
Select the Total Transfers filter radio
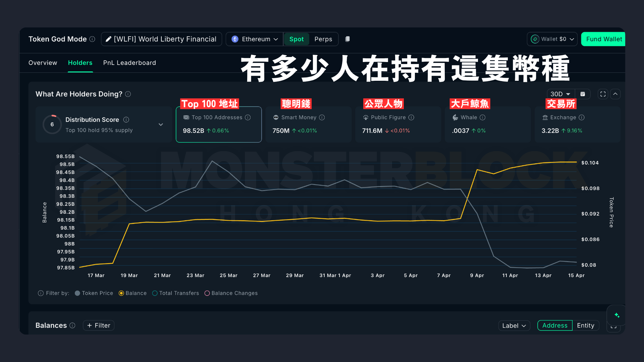(155, 293)
